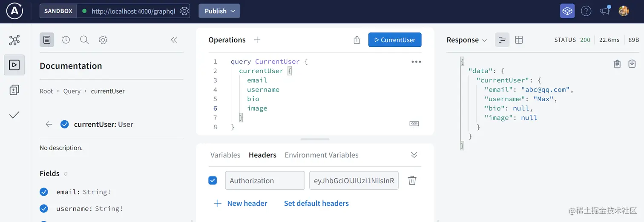This screenshot has width=644, height=222.
Task: Delete the Authorization header
Action: [x=412, y=180]
